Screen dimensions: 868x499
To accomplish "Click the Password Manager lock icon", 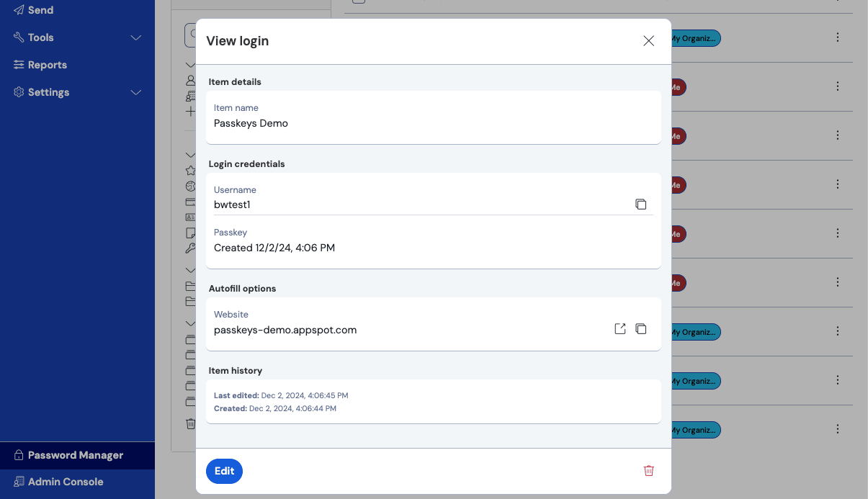I will pyautogui.click(x=19, y=455).
